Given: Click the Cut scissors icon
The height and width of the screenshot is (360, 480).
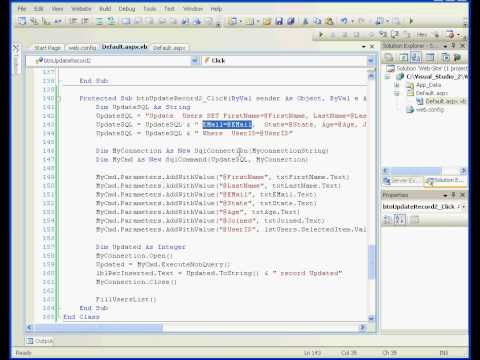Looking at the screenshot, I should click(305, 21).
